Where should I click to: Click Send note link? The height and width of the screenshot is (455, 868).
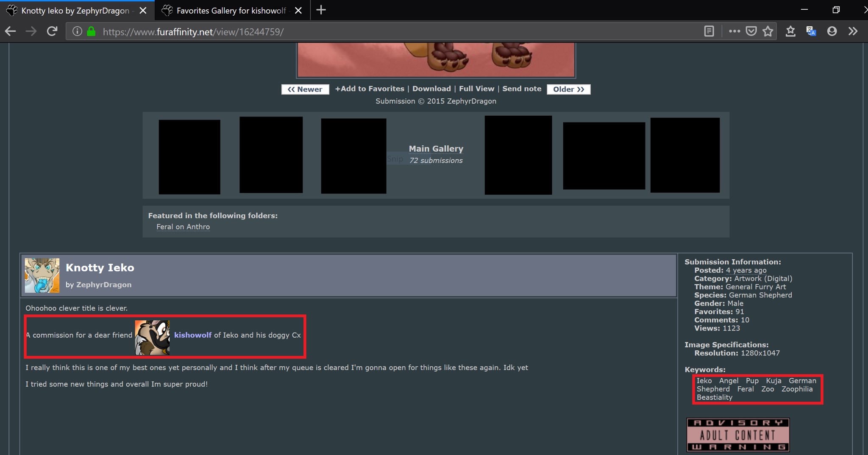(522, 89)
